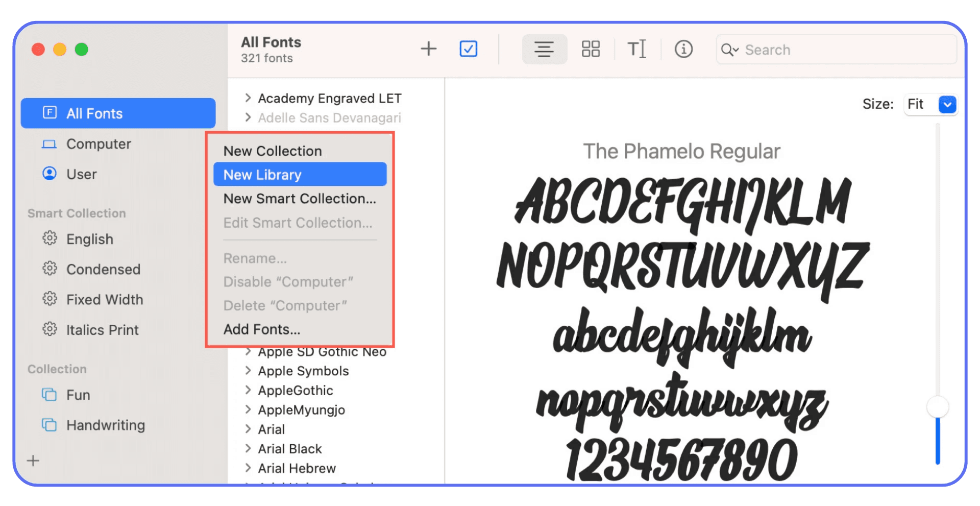Click the Add Fonts plus icon
Image resolution: width=980 pixels, height=506 pixels.
tap(429, 49)
